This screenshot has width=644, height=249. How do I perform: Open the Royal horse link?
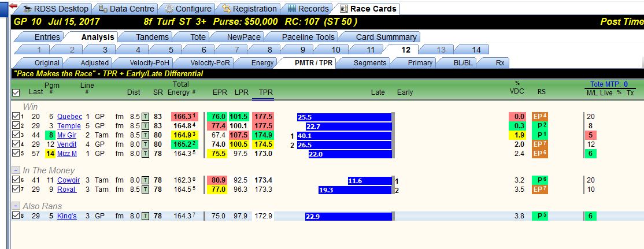66,189
